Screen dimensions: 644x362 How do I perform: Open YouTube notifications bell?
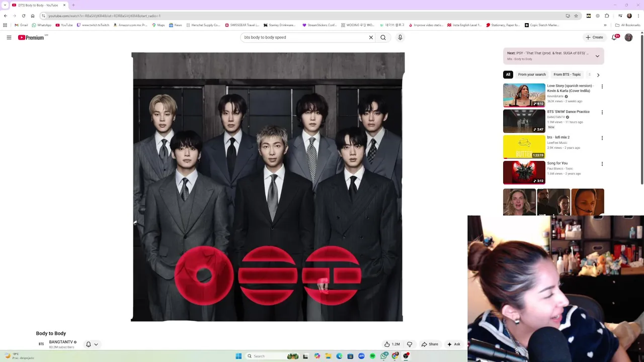click(x=615, y=37)
